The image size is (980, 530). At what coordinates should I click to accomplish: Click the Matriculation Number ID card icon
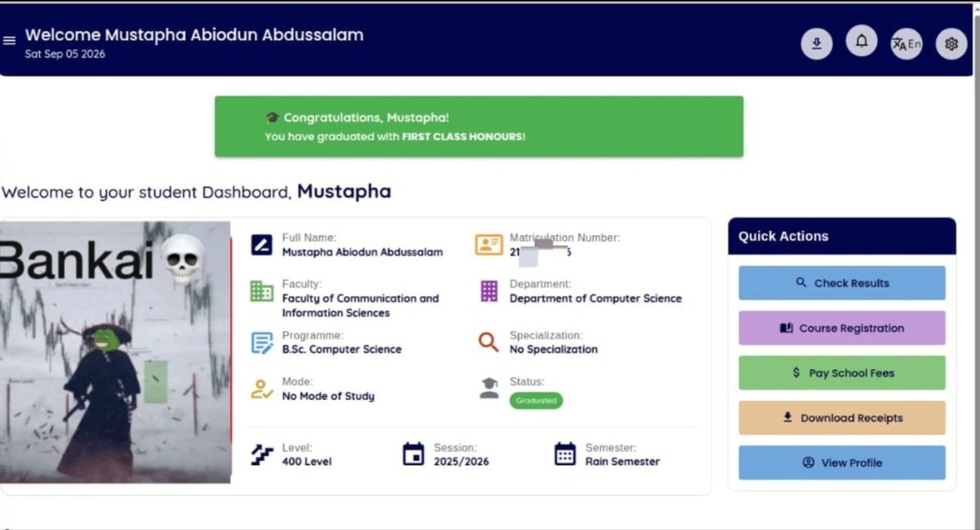pyautogui.click(x=488, y=244)
